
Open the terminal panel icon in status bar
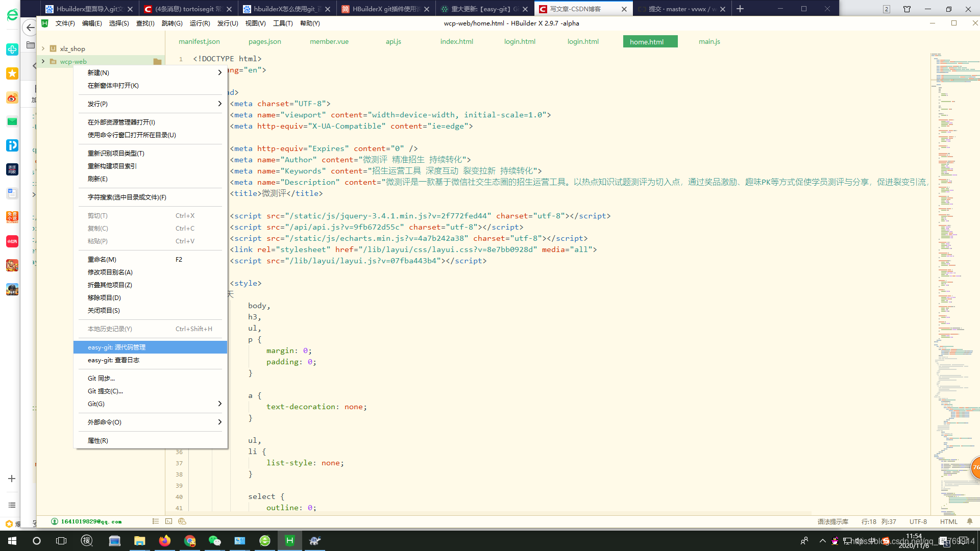[169, 521]
